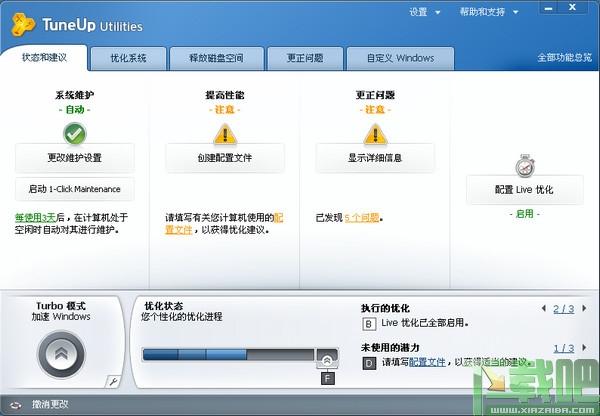Switch to the 更正问题 tab
The width and height of the screenshot is (600, 416).
click(x=305, y=58)
